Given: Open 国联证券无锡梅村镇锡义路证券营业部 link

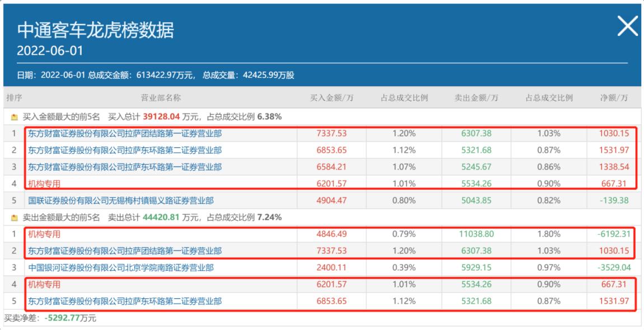Looking at the screenshot, I should click(x=120, y=200).
